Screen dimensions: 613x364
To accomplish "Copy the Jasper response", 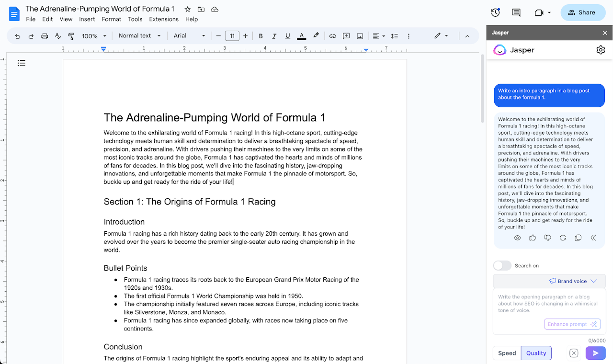I will pos(578,238).
